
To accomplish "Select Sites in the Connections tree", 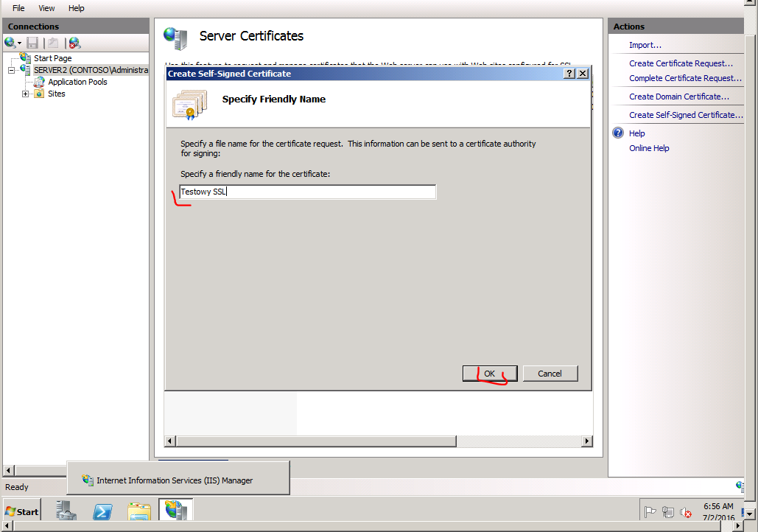I will coord(56,94).
